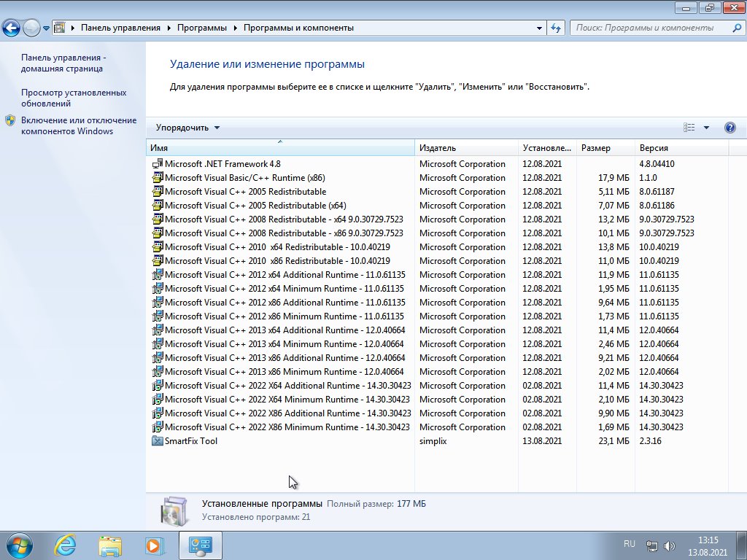Click icon of Visual C++ 2005 Redistributable (x64)
This screenshot has height=560, width=747.
click(158, 205)
